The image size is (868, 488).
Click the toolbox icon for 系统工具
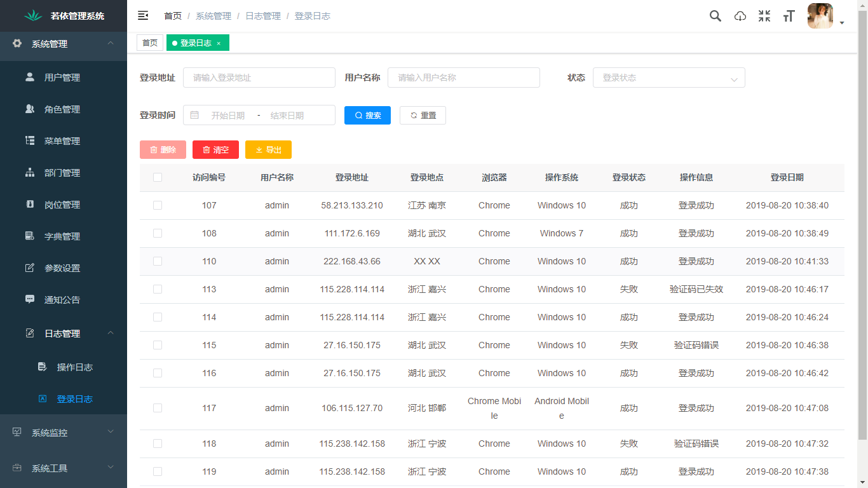pos(17,468)
